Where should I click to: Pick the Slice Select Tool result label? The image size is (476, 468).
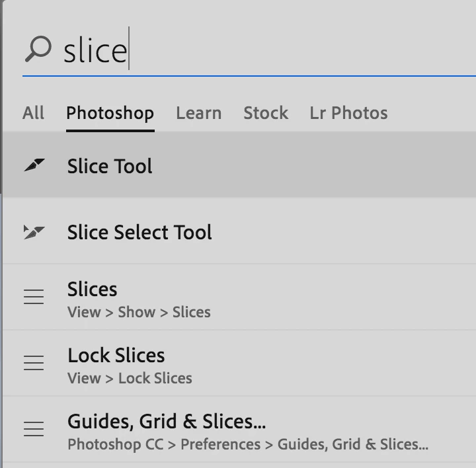139,232
